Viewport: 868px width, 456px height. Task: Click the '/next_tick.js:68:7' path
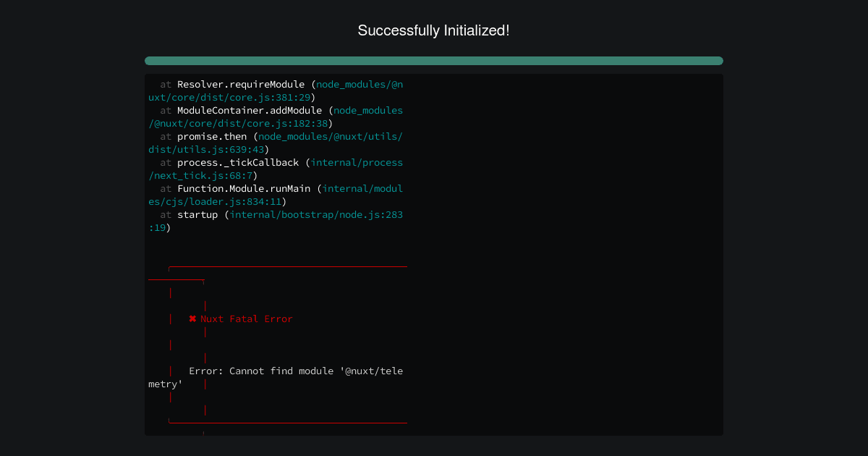200,176
